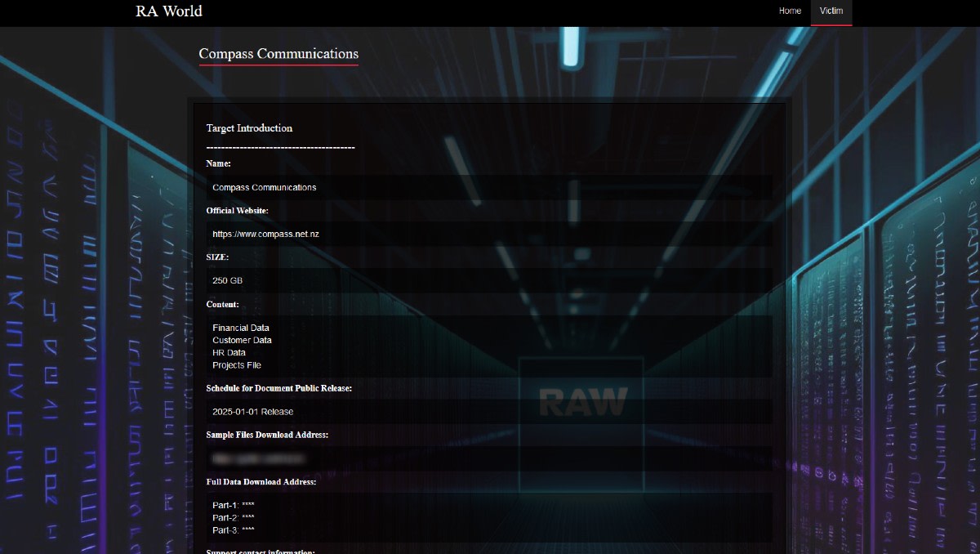980x554 pixels.
Task: Select the Projects File content line
Action: [x=237, y=364]
